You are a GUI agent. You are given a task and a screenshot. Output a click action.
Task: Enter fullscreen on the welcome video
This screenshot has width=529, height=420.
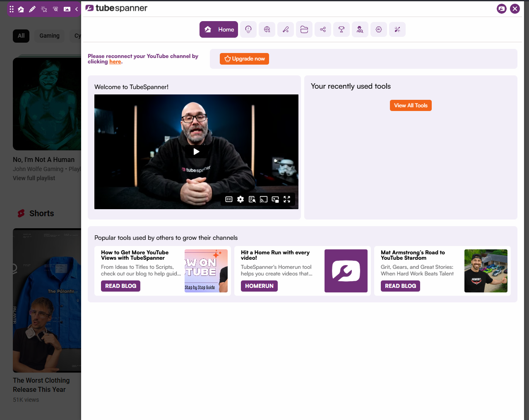click(287, 199)
